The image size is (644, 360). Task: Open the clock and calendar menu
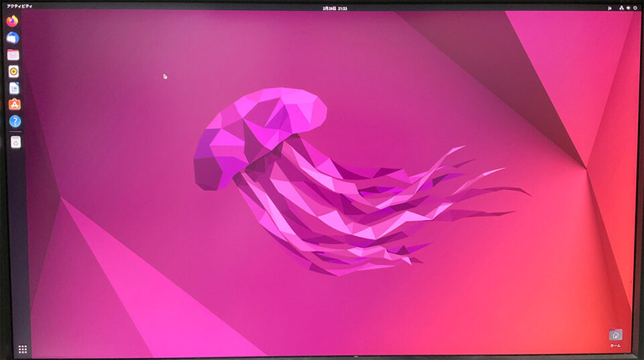point(335,8)
